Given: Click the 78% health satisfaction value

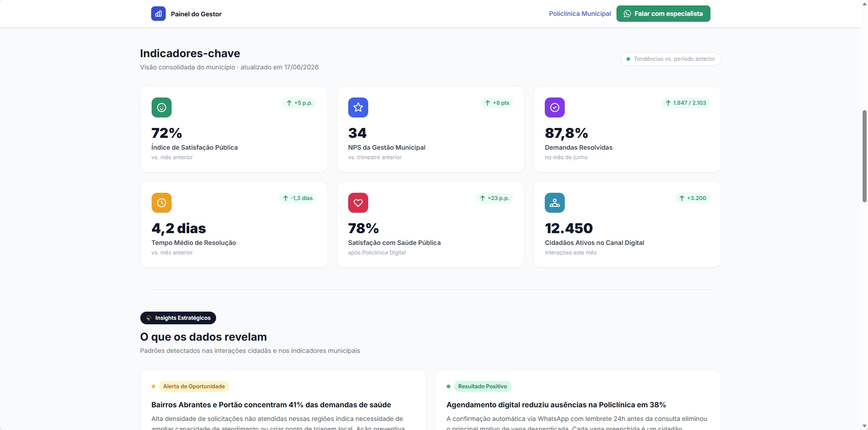Looking at the screenshot, I should pyautogui.click(x=364, y=228).
